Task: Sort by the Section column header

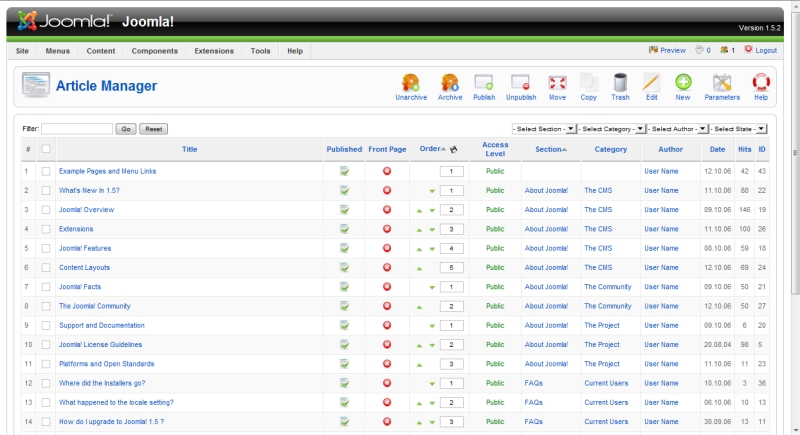Action: click(x=548, y=149)
